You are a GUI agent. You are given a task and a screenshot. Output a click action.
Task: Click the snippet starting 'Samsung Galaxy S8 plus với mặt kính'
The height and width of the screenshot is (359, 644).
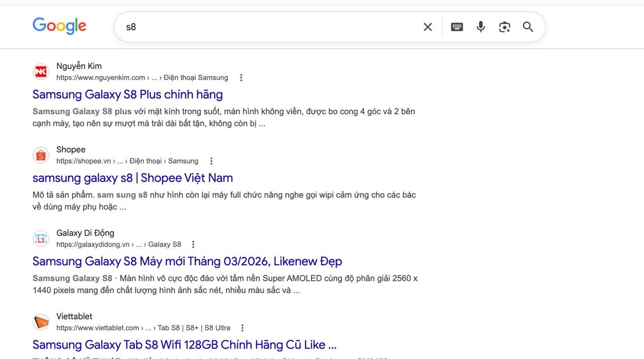pos(224,117)
